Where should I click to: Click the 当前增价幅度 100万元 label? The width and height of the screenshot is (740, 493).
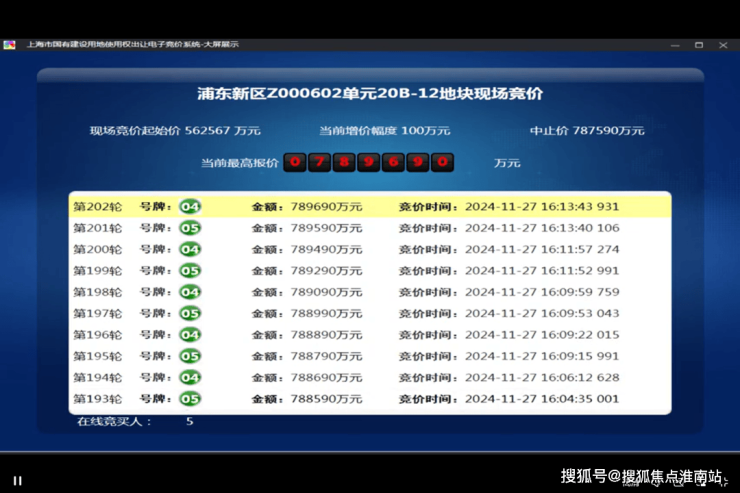(385, 131)
